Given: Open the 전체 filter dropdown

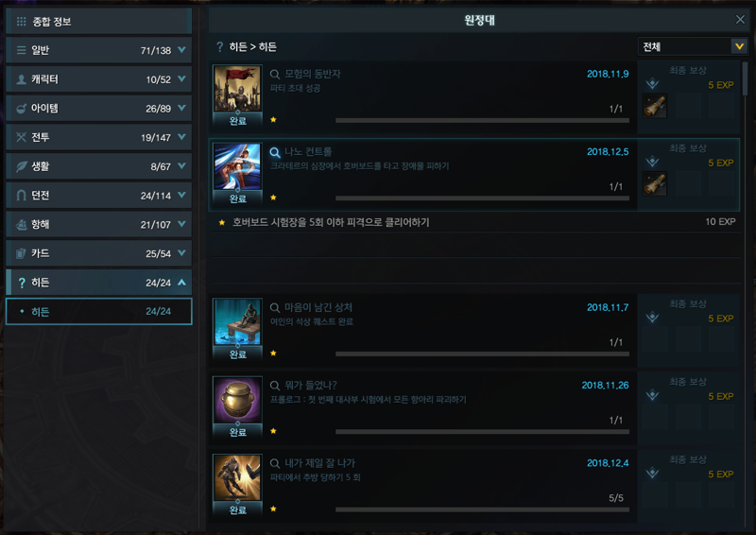Looking at the screenshot, I should click(x=693, y=46).
